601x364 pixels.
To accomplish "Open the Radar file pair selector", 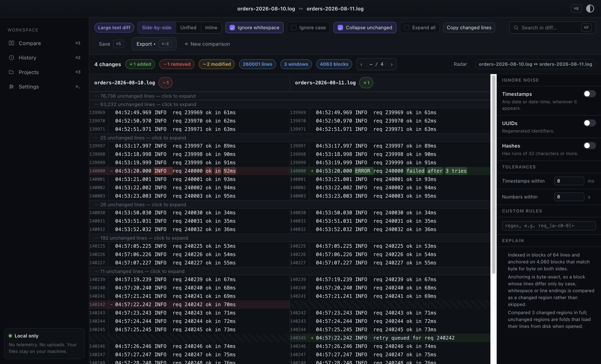I will point(535,64).
